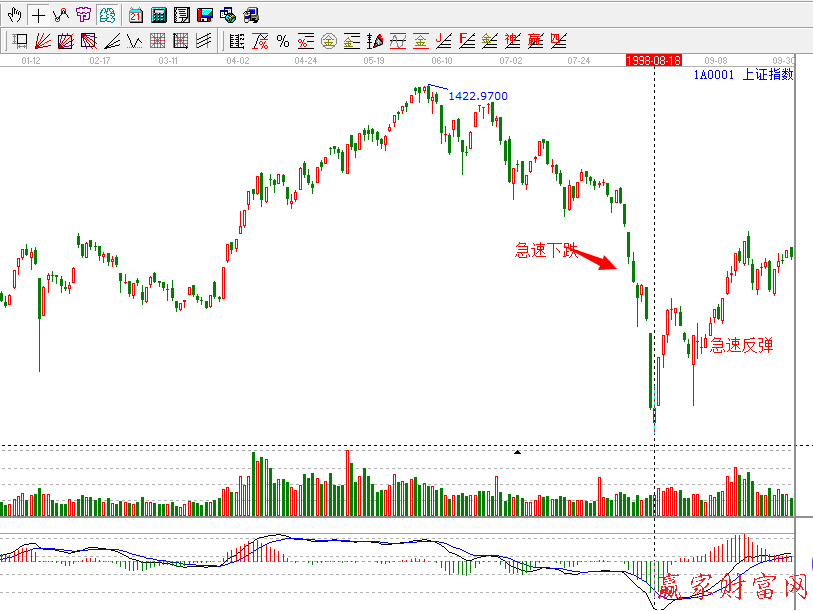Viewport: 813px width, 611px height.
Task: Toggle the green map icon button
Action: click(x=106, y=15)
